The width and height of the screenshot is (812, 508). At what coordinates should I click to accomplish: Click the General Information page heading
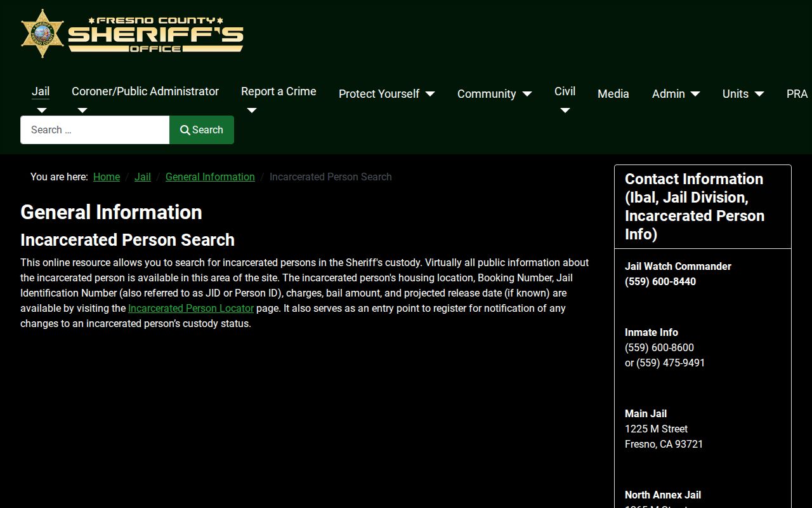(x=111, y=212)
